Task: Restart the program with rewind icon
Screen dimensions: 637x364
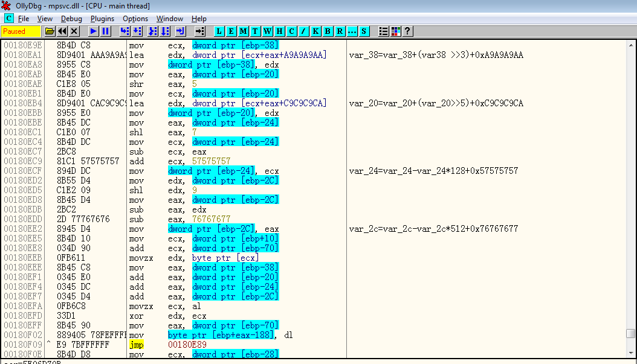Action: tap(62, 31)
